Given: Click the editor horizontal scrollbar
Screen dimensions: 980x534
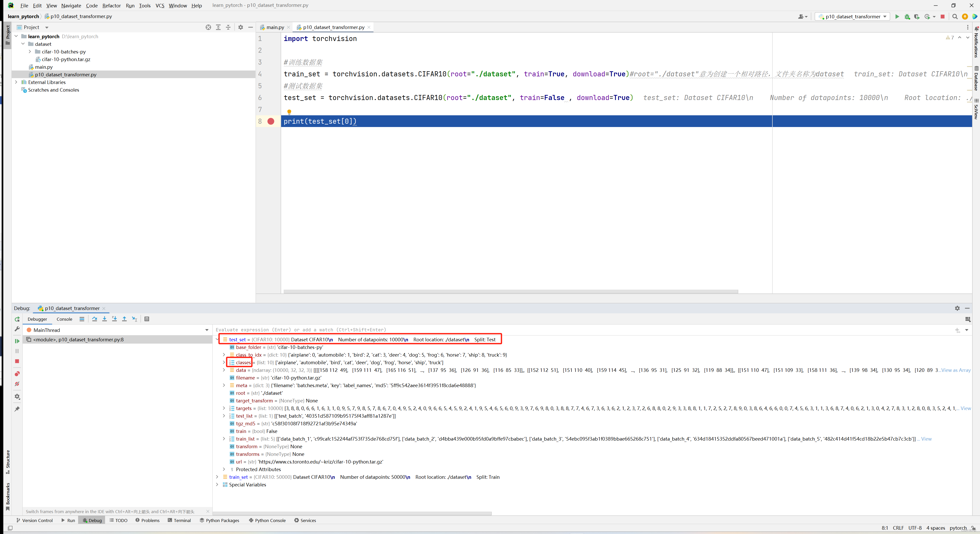Looking at the screenshot, I should [x=511, y=291].
